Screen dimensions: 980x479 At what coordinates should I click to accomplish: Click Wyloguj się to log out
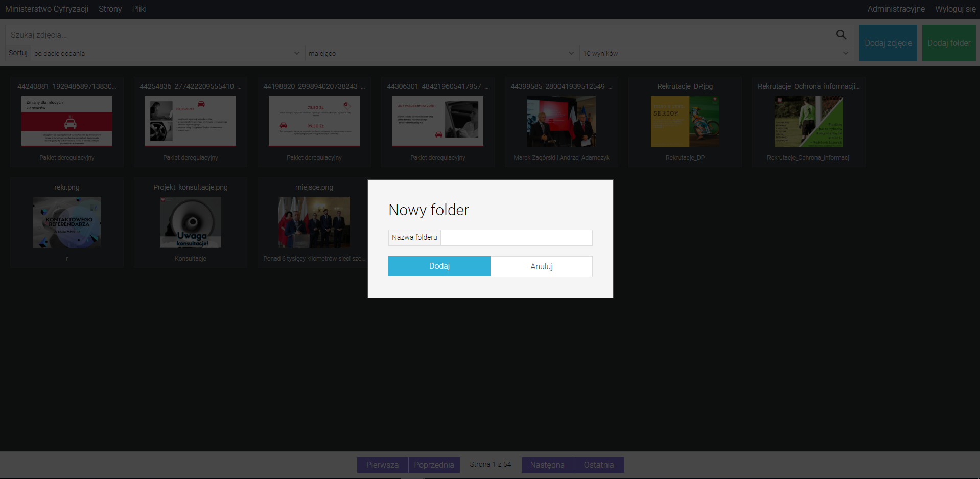(955, 9)
